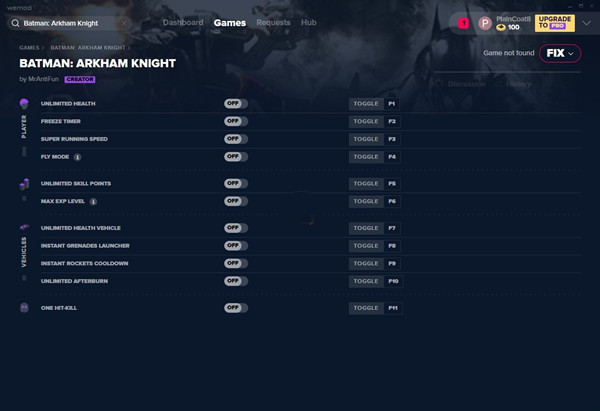600x411 pixels.
Task: Open the Hub tab
Action: pos(308,23)
